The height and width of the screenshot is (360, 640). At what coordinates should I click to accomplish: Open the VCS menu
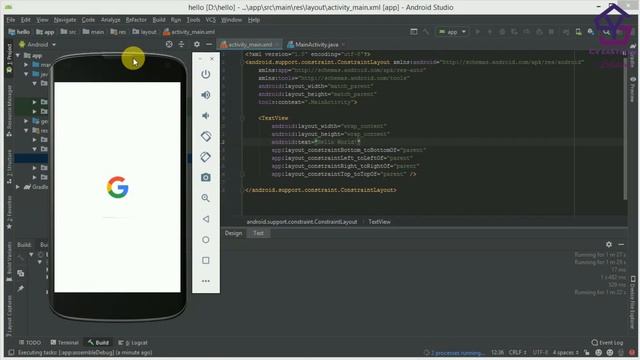[211, 20]
